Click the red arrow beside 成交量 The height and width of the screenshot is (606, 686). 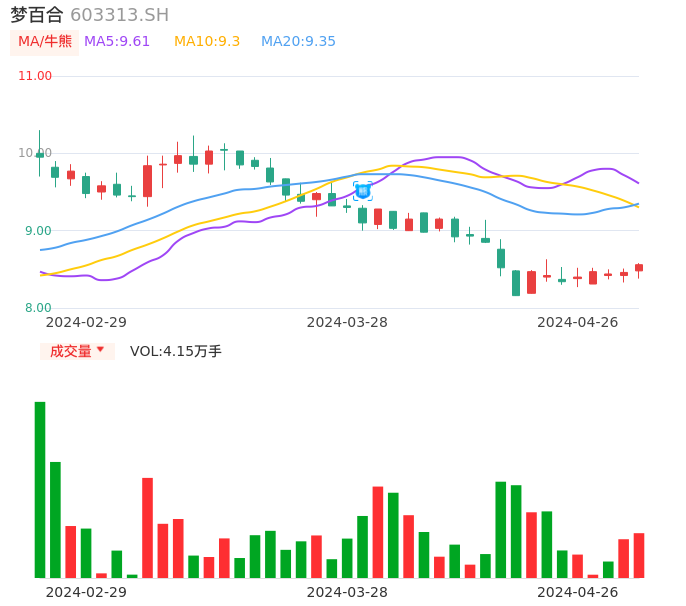(100, 350)
